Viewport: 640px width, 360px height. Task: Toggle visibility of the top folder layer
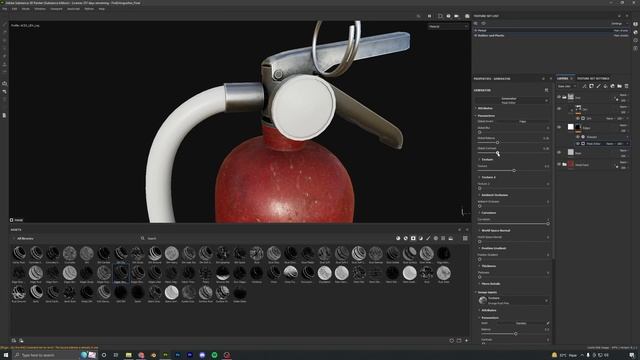click(x=559, y=97)
